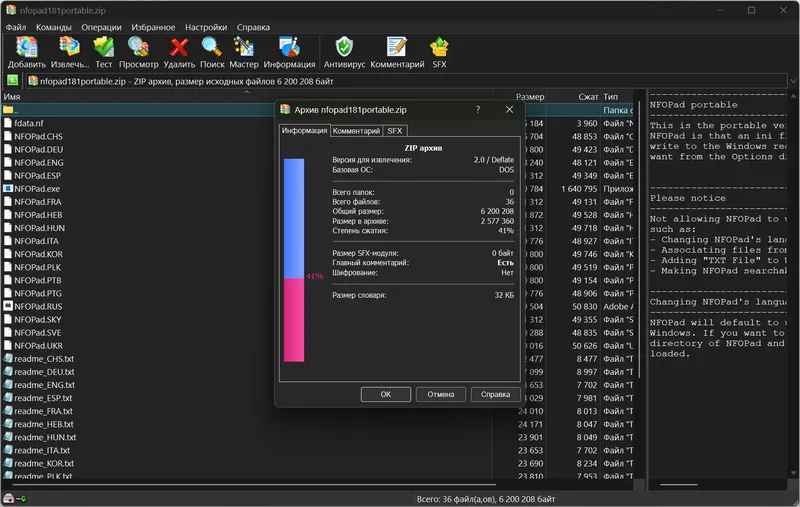Sort by the Размер column header

[x=530, y=96]
